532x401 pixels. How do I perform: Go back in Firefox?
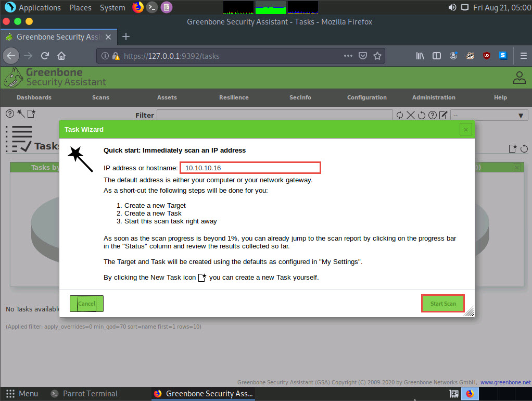tap(11, 56)
